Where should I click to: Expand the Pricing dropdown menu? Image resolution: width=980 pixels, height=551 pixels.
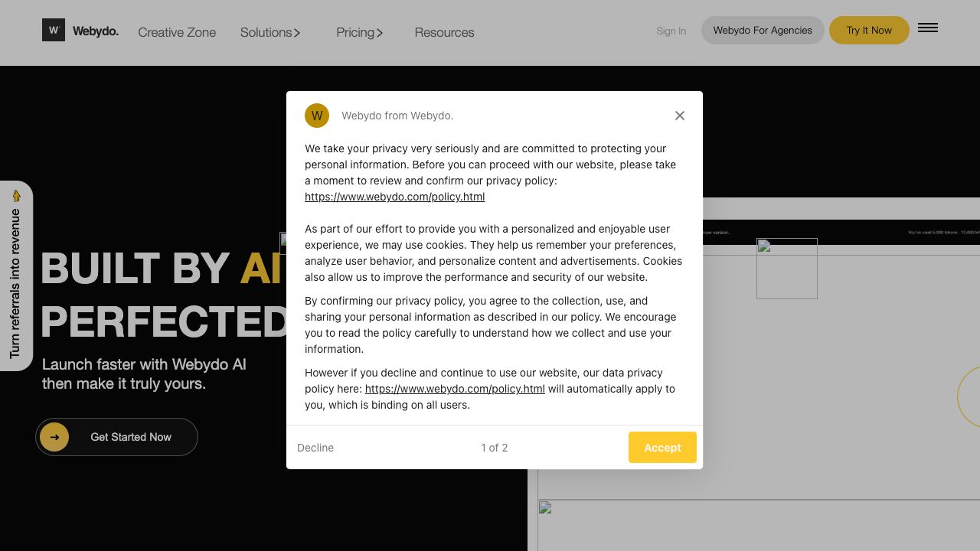359,32
